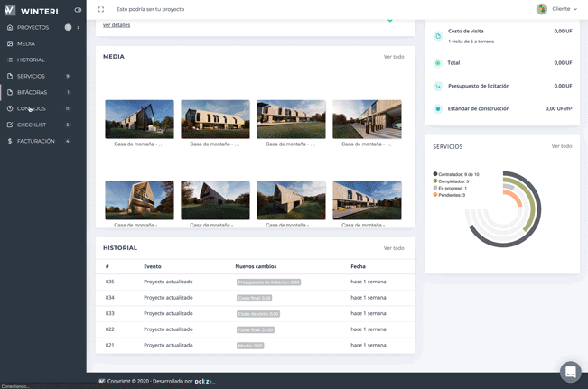Image resolution: width=588 pixels, height=389 pixels.
Task: Click 'Ver todo' in Media section
Action: (x=394, y=57)
